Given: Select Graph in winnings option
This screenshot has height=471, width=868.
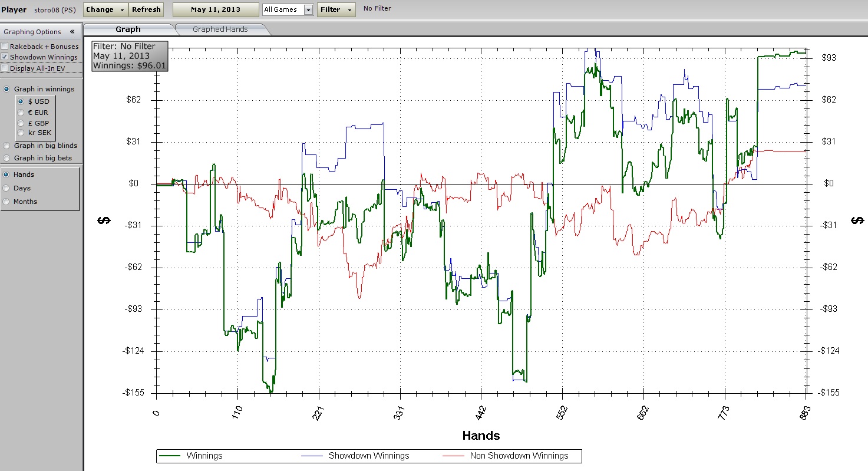Looking at the screenshot, I should tap(7, 89).
